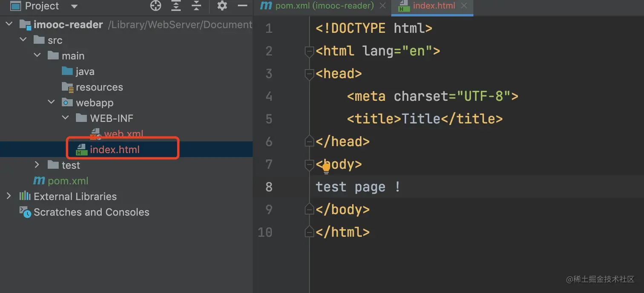Click the src folder icon

click(x=39, y=40)
